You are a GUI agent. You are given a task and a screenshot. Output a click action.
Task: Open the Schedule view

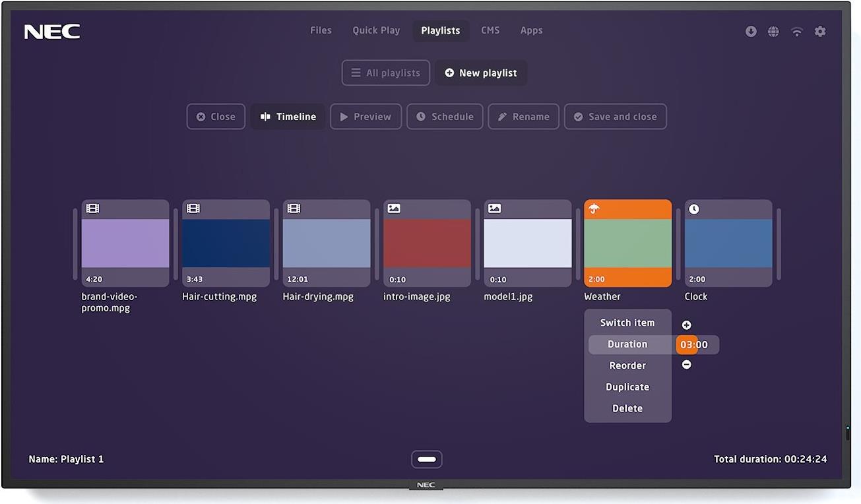[445, 117]
